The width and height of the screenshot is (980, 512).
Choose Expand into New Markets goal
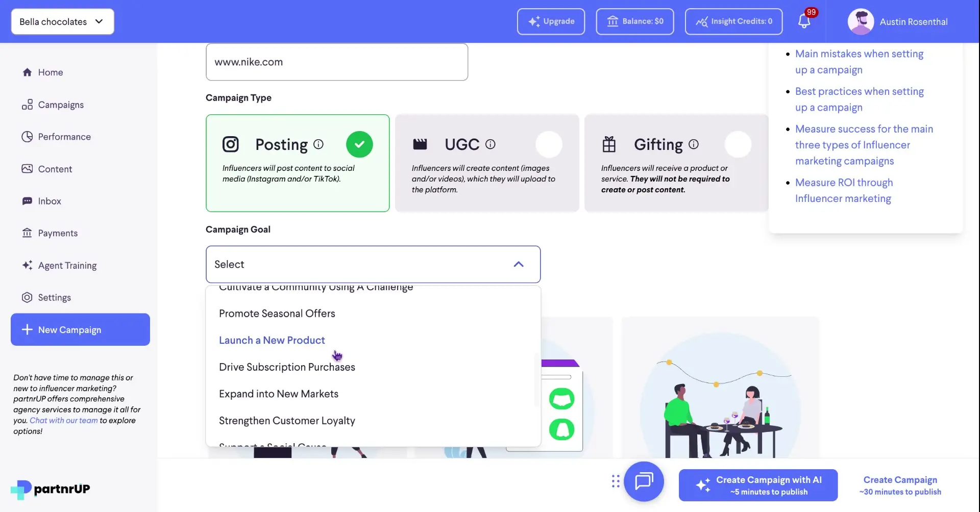point(279,393)
